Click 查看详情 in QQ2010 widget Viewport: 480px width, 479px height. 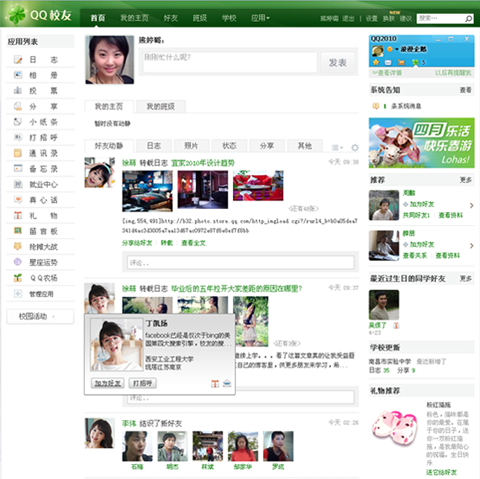pyautogui.click(x=387, y=73)
